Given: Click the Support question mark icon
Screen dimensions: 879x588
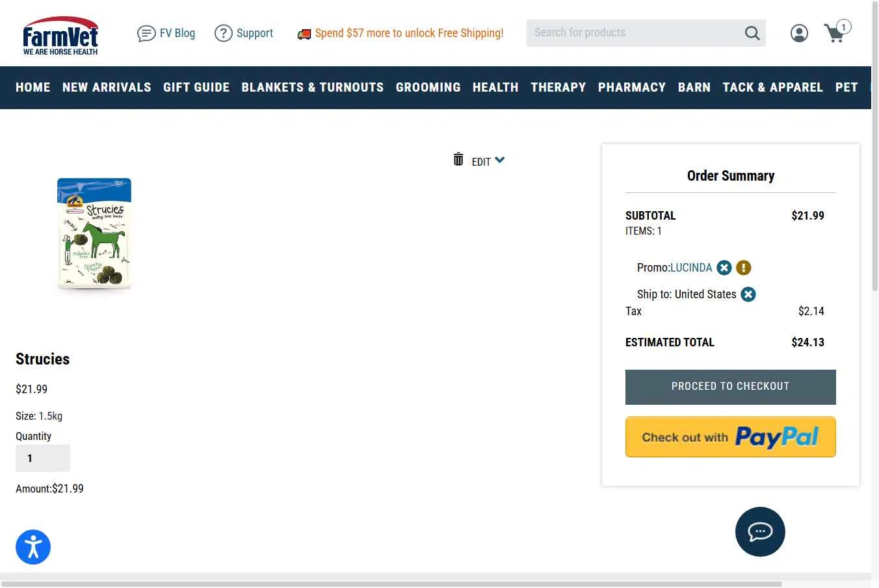Looking at the screenshot, I should tap(224, 33).
